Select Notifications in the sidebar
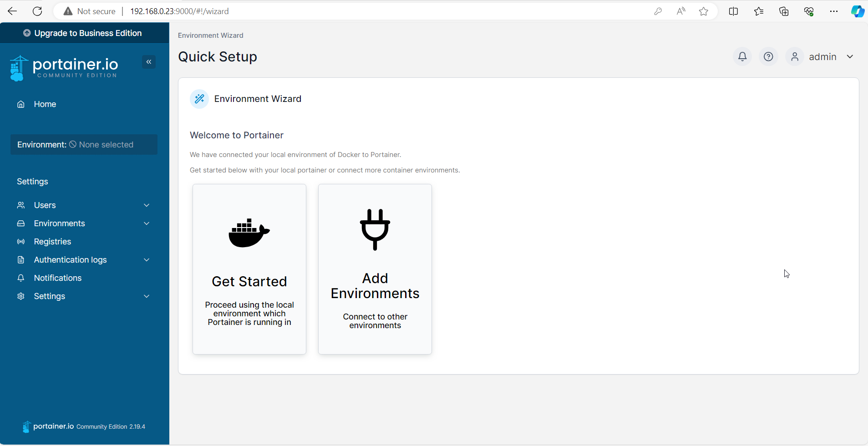 tap(58, 278)
